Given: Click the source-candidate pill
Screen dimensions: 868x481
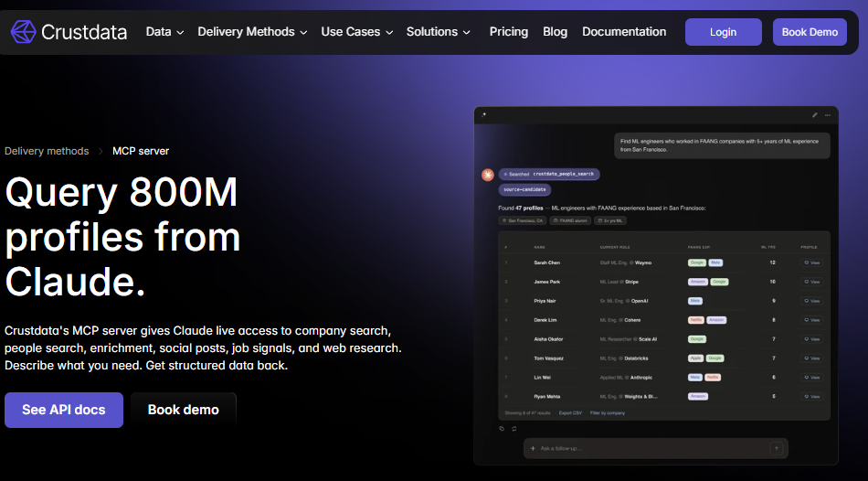Looking at the screenshot, I should tap(524, 189).
